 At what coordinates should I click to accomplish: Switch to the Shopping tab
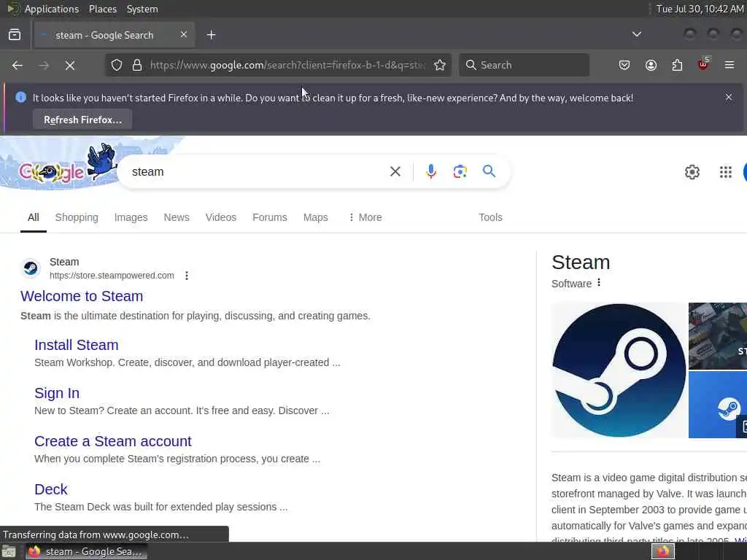[77, 217]
